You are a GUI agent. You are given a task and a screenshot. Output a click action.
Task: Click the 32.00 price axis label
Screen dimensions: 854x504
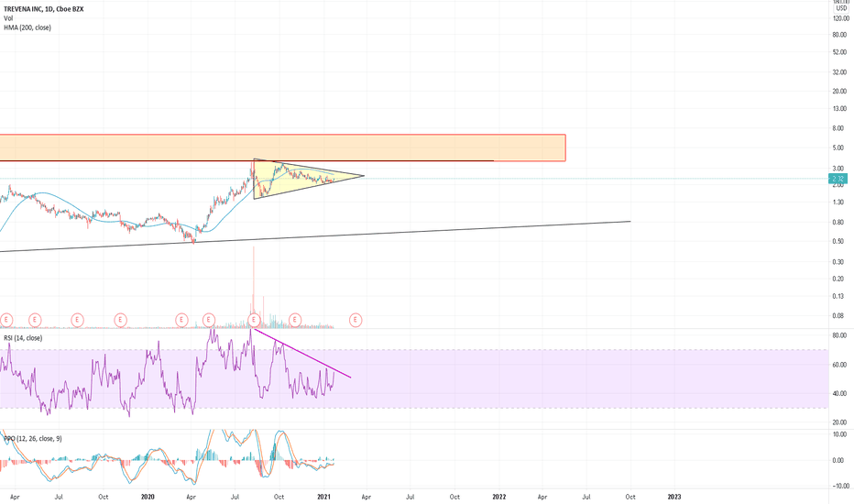coord(840,71)
